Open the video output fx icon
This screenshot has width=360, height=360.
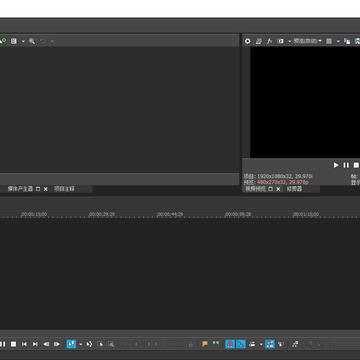(x=269, y=41)
